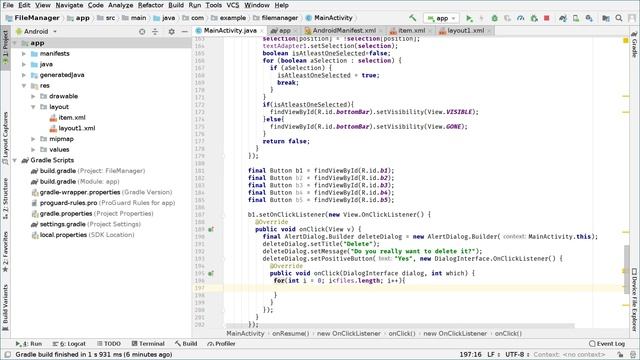Open the profiler gauge icon in toolbar
This screenshot has width=640, height=360.
[x=520, y=18]
